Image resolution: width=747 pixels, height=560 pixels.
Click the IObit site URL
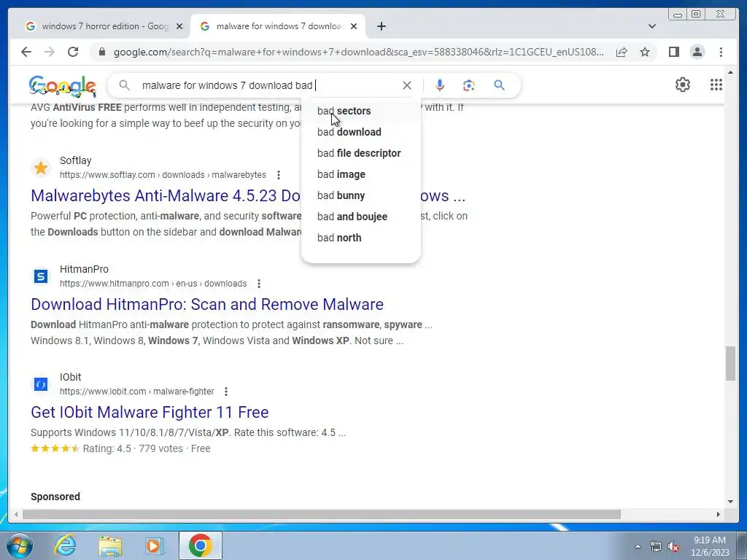pyautogui.click(x=136, y=392)
